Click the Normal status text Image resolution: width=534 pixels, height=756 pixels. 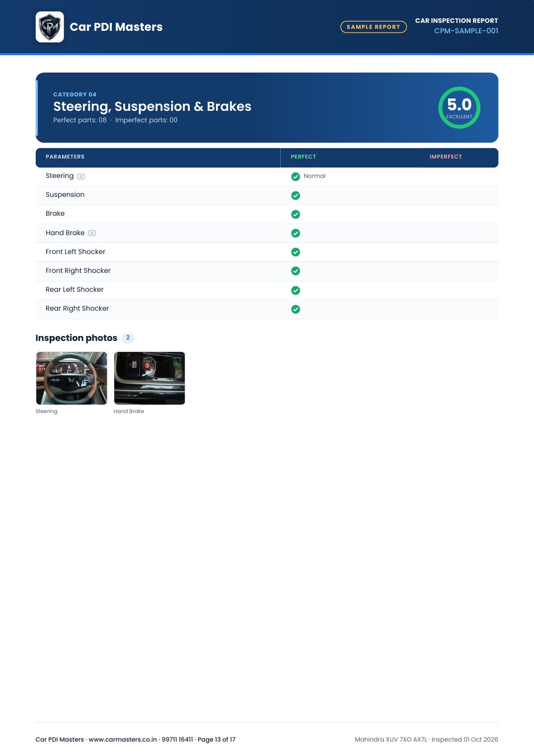(x=314, y=176)
